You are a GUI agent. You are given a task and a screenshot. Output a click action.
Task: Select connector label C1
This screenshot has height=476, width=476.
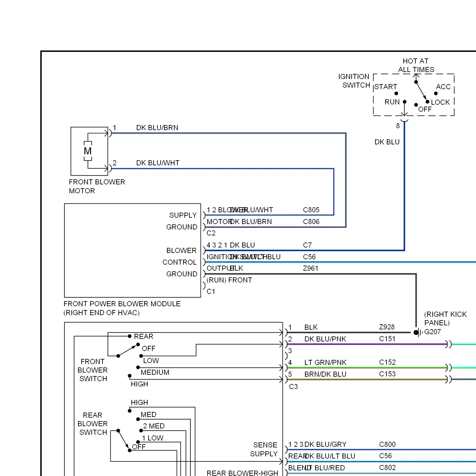click(x=211, y=292)
